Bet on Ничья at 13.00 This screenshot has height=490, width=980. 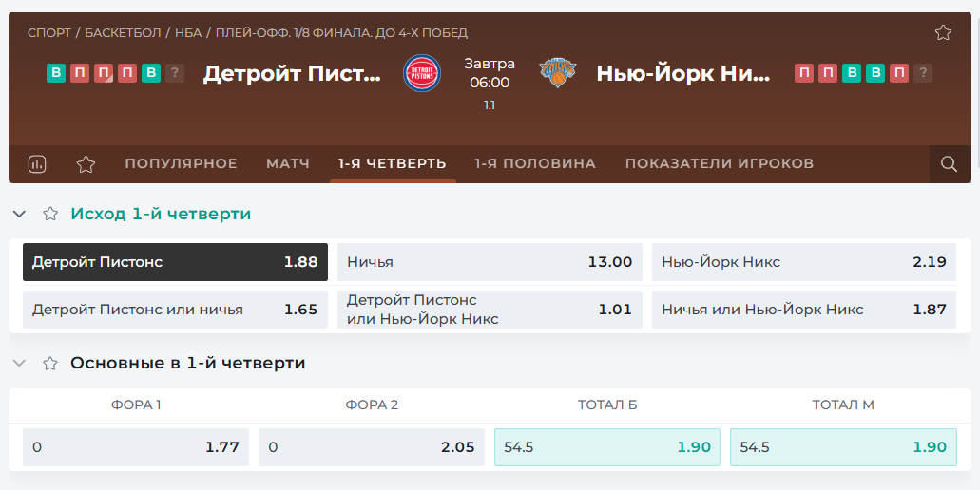[x=490, y=262]
